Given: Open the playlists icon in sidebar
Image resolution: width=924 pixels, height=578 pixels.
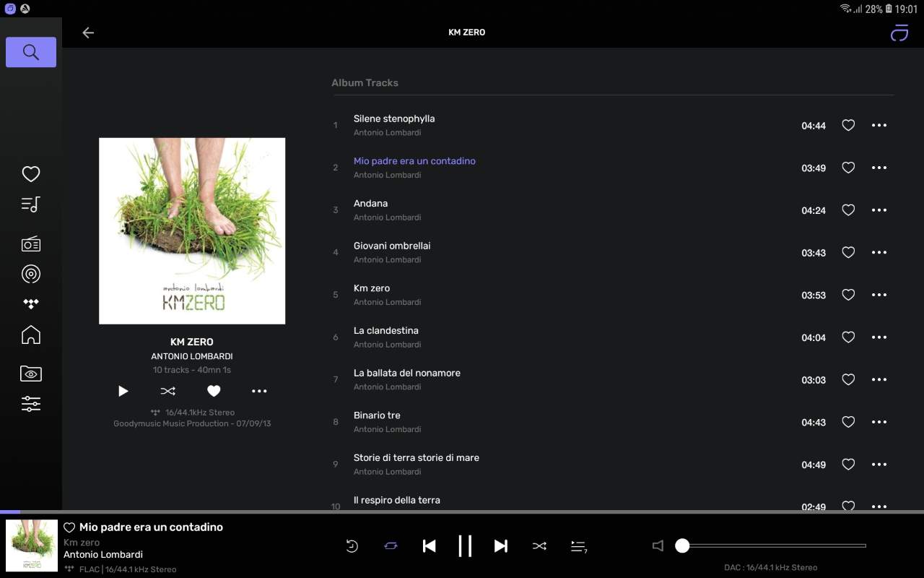Looking at the screenshot, I should click(x=30, y=204).
